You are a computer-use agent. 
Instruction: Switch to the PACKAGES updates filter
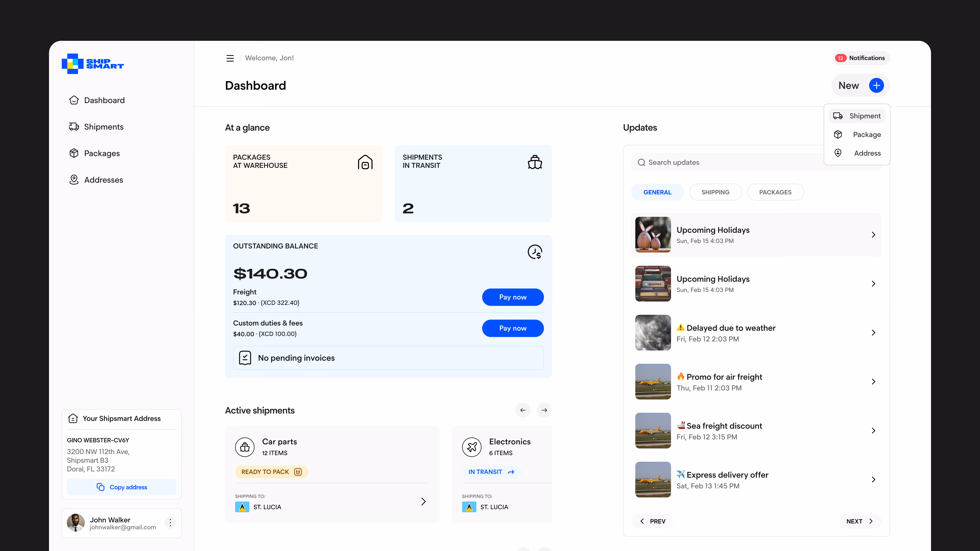(x=775, y=192)
